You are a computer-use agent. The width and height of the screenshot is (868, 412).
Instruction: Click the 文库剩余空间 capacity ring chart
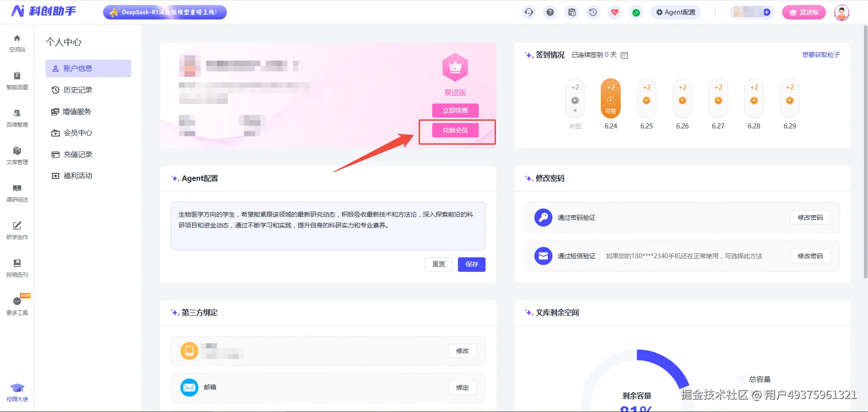click(x=637, y=381)
